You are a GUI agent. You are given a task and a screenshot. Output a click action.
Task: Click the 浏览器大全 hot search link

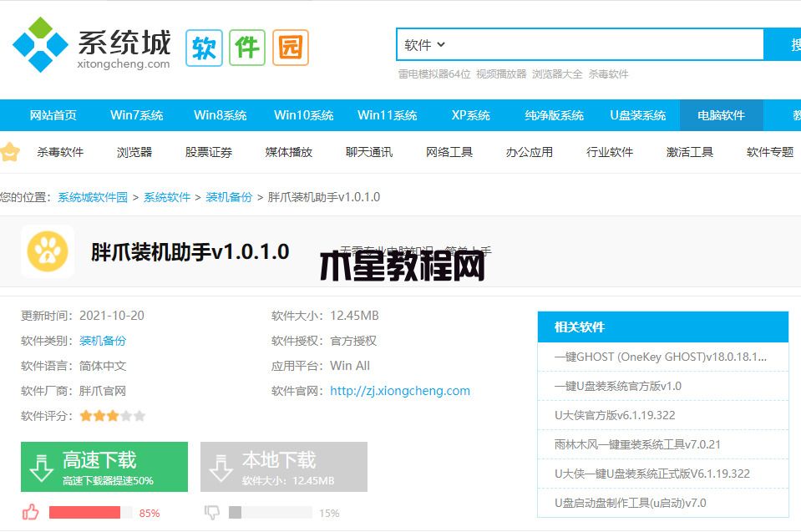pyautogui.click(x=557, y=74)
